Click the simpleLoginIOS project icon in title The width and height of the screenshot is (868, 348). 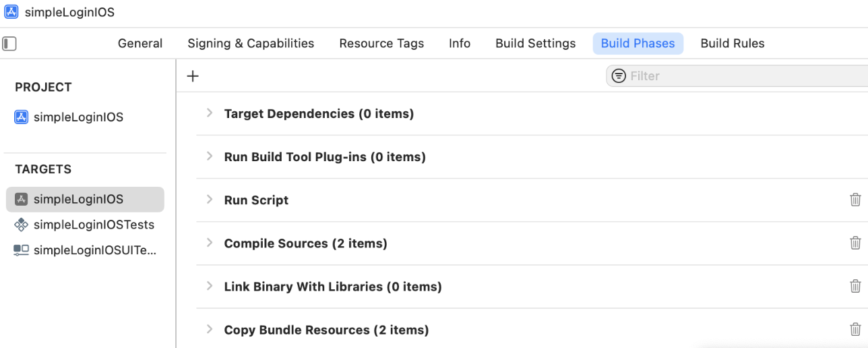(x=12, y=12)
